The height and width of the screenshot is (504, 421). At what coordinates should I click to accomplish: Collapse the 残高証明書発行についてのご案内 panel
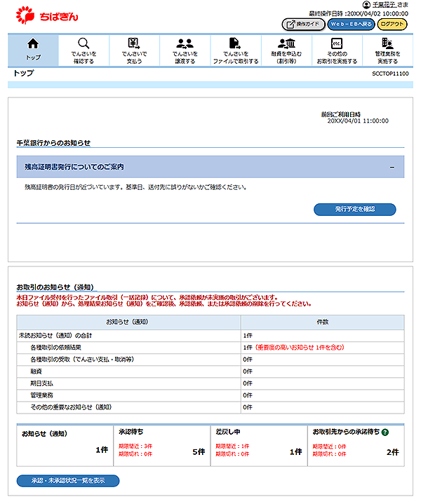(x=392, y=167)
